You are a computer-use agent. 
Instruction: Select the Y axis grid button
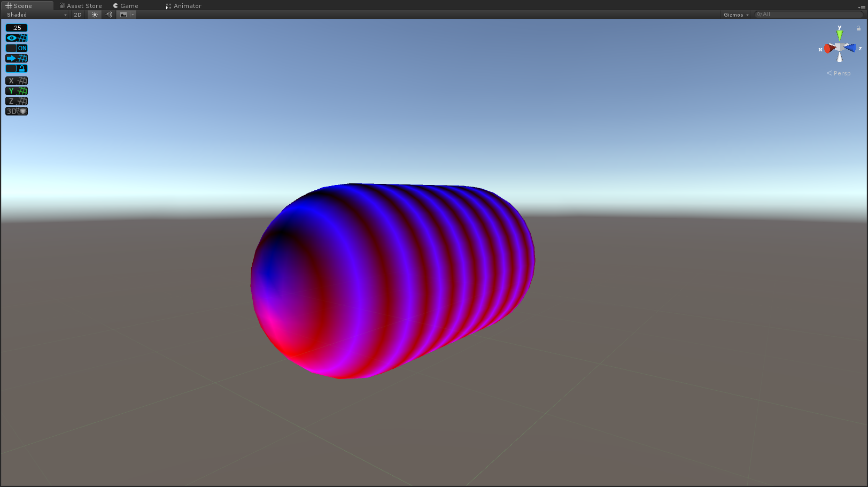[17, 91]
